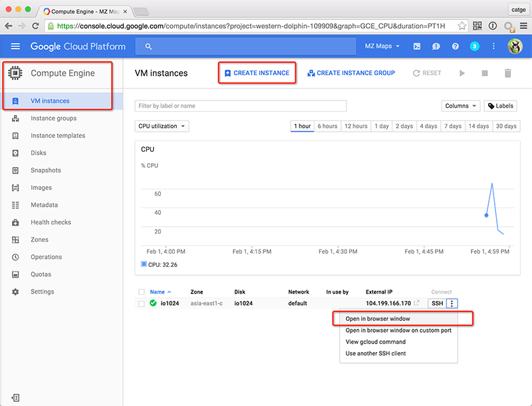Open the io1024 instance name link

(170, 303)
